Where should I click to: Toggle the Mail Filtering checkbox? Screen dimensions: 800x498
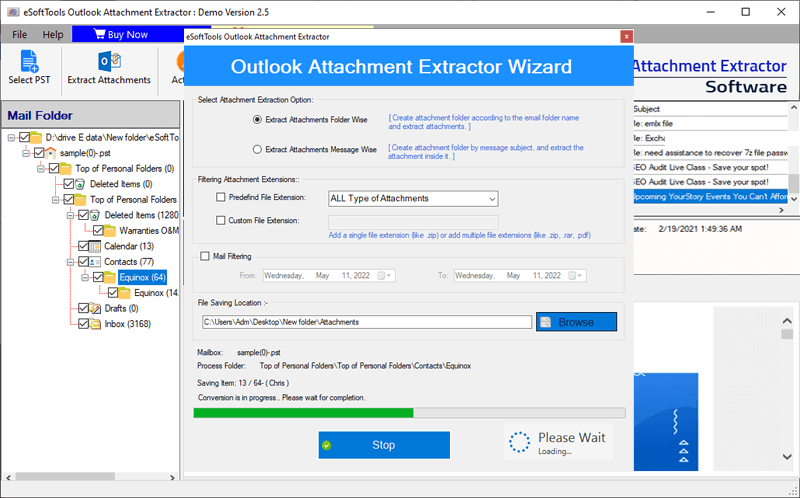point(205,256)
